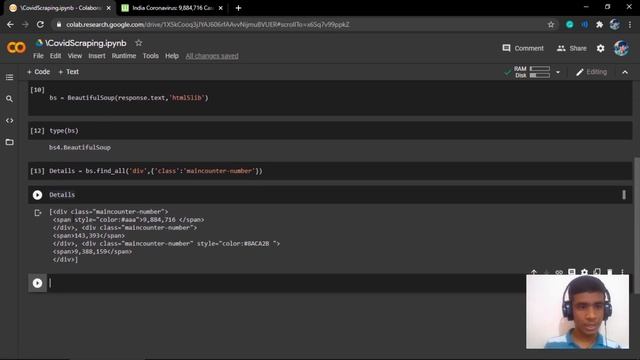The width and height of the screenshot is (640, 360).
Task: Select the bs.find_all code cell [13]
Action: [330, 171]
